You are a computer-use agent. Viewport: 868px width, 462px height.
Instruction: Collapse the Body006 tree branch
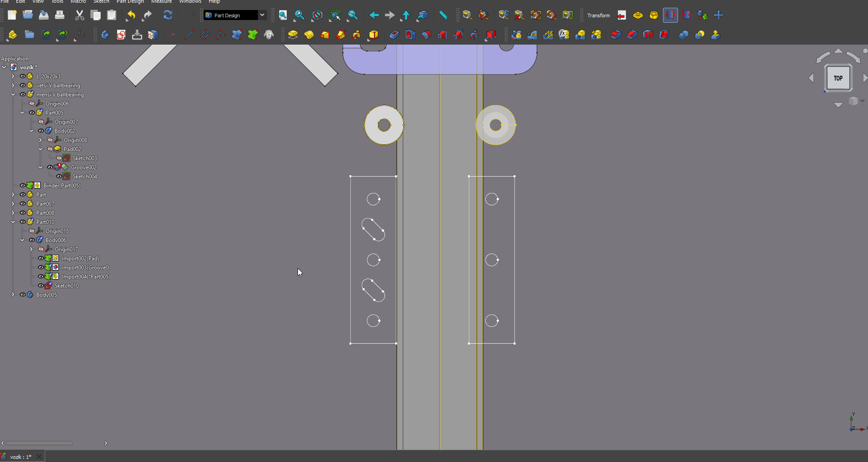pos(22,240)
